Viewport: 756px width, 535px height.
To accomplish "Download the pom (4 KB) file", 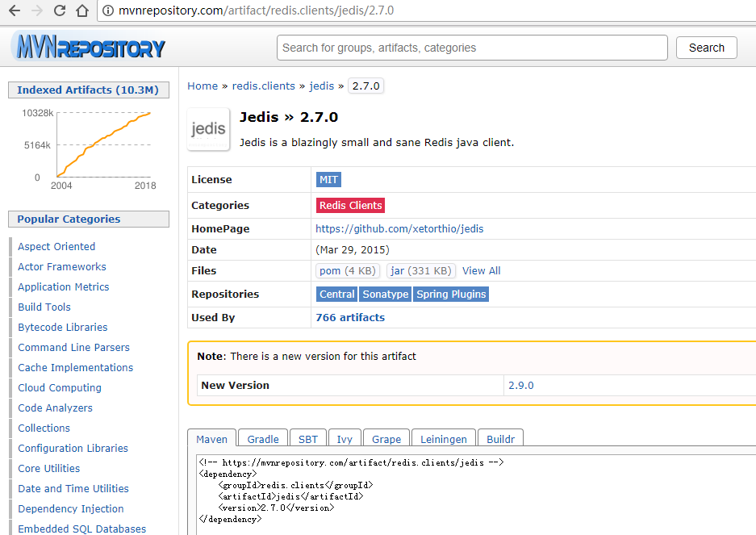I will tap(347, 270).
